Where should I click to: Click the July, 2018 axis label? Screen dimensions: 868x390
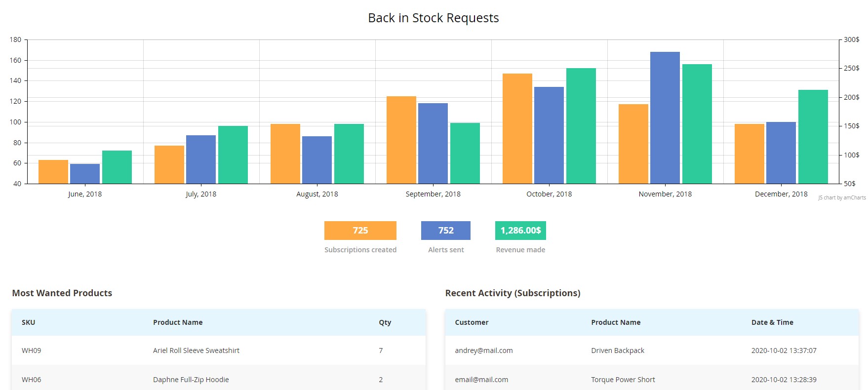coord(201,194)
